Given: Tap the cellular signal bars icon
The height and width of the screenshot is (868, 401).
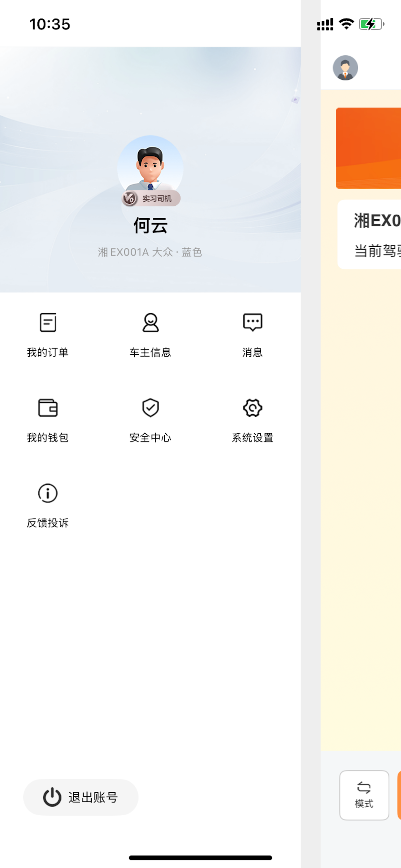Looking at the screenshot, I should tap(325, 24).
